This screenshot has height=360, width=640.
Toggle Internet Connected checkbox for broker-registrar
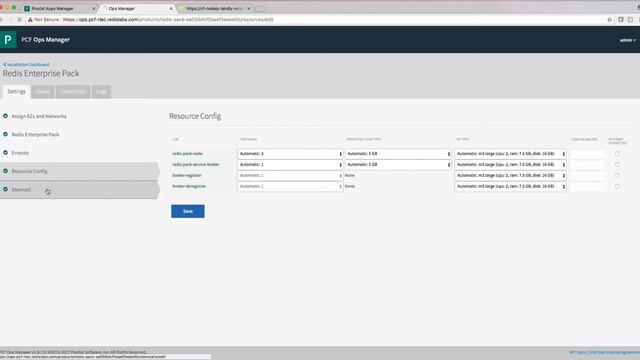(x=617, y=175)
